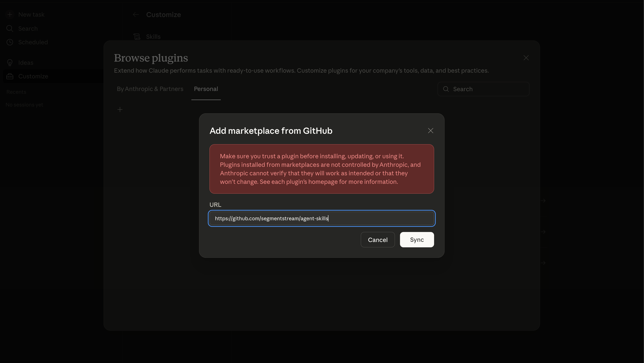Open the Ideas section

pyautogui.click(x=26, y=62)
